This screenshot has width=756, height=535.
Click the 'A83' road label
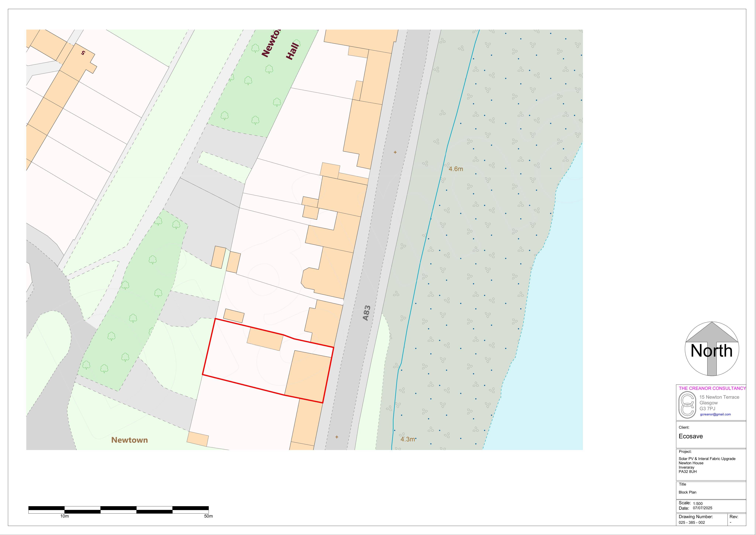(367, 313)
